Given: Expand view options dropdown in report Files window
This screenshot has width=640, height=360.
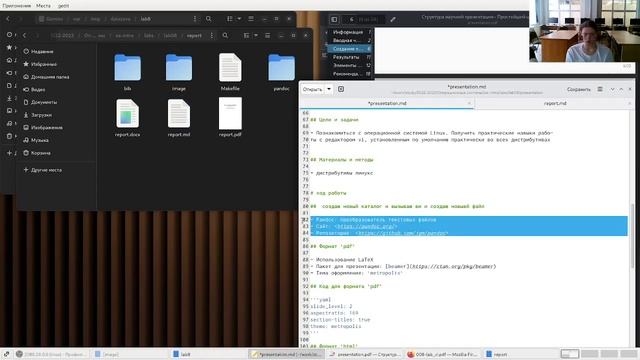Looking at the screenshot, I should click(x=256, y=36).
